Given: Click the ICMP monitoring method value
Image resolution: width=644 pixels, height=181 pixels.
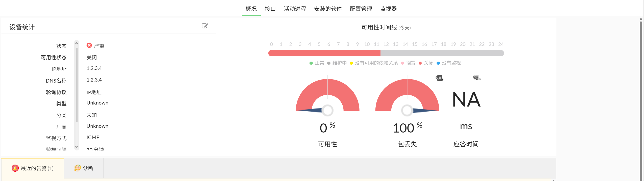Looking at the screenshot, I should pos(93,137).
